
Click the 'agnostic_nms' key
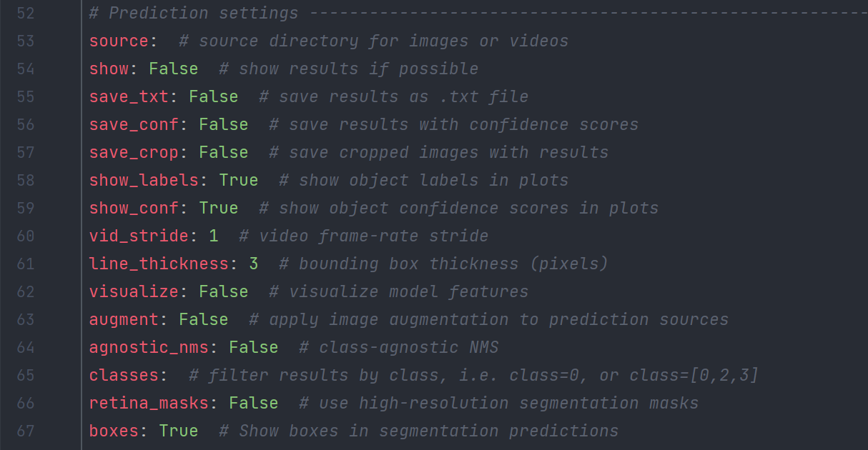(149, 347)
